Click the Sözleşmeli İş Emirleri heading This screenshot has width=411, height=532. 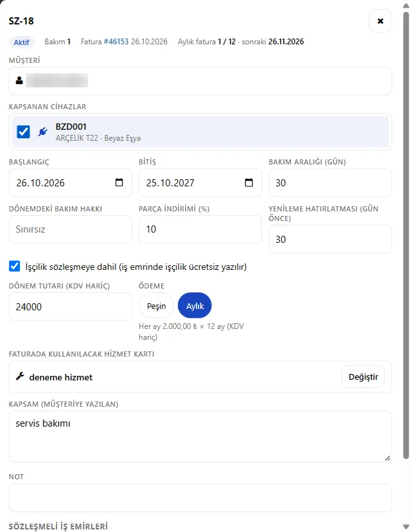[x=58, y=526]
